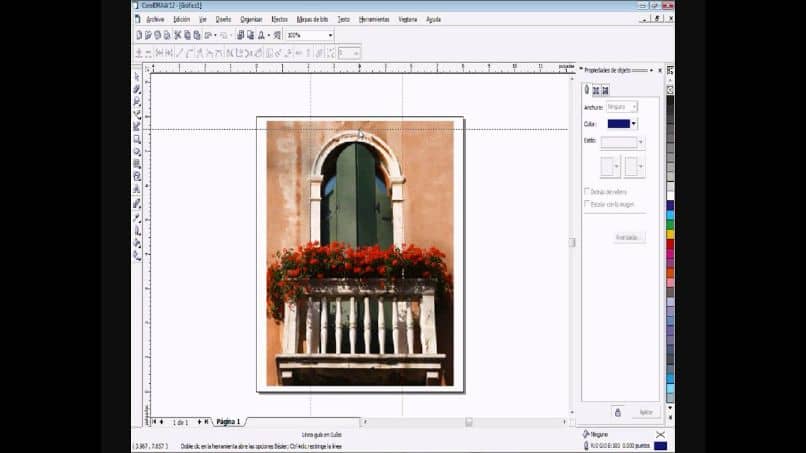Click the New document icon
Viewport: 806px width, 453px height.
(139, 35)
